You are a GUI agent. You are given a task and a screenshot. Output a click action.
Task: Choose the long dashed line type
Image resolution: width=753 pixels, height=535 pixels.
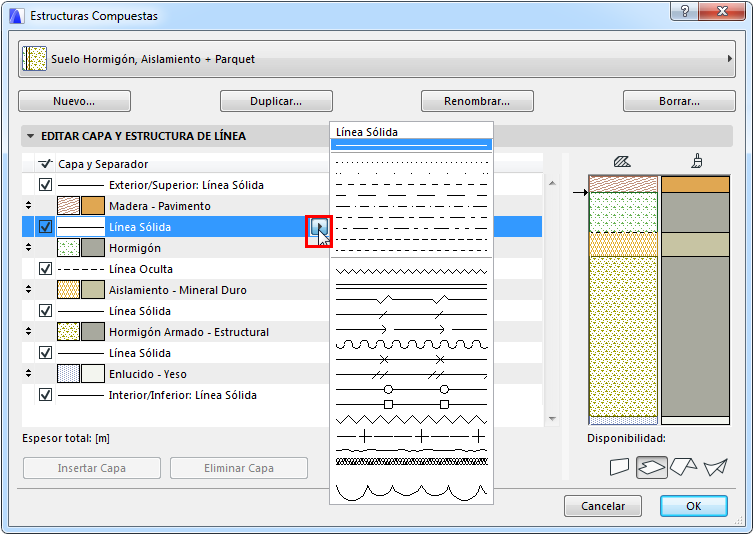(x=411, y=195)
